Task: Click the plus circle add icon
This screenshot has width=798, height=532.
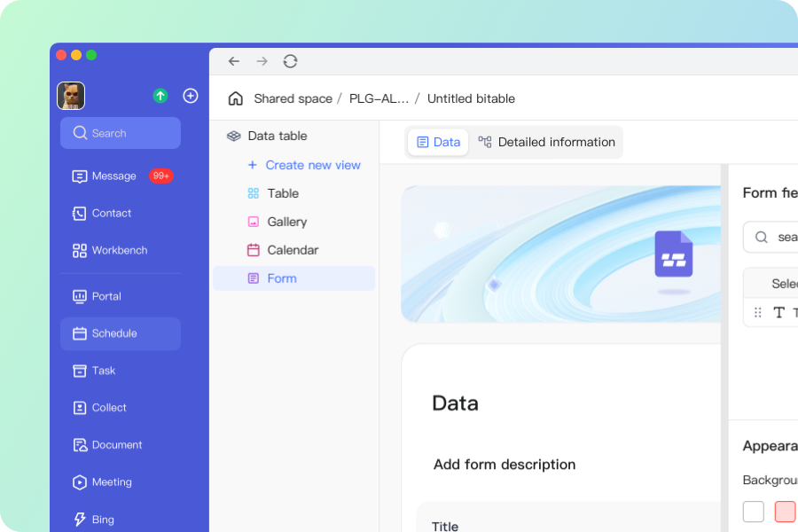Action: [x=191, y=96]
